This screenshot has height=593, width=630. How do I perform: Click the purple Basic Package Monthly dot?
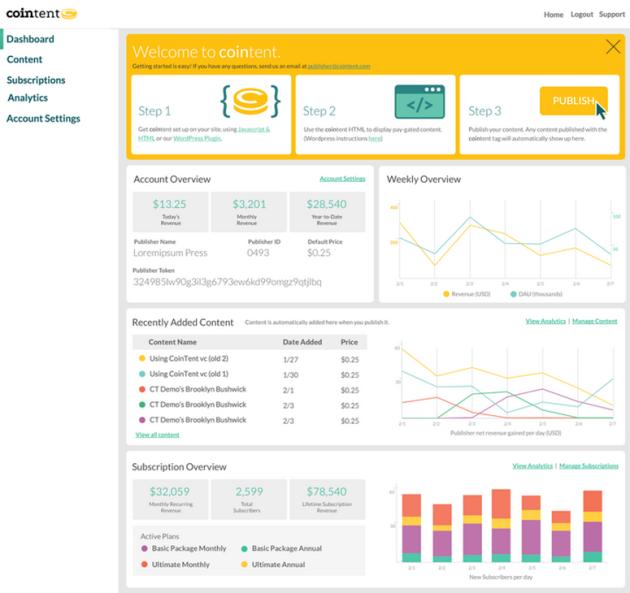(144, 548)
